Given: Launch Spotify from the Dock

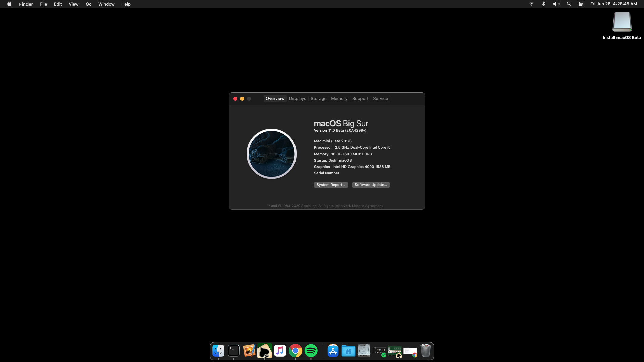Looking at the screenshot, I should point(311,351).
